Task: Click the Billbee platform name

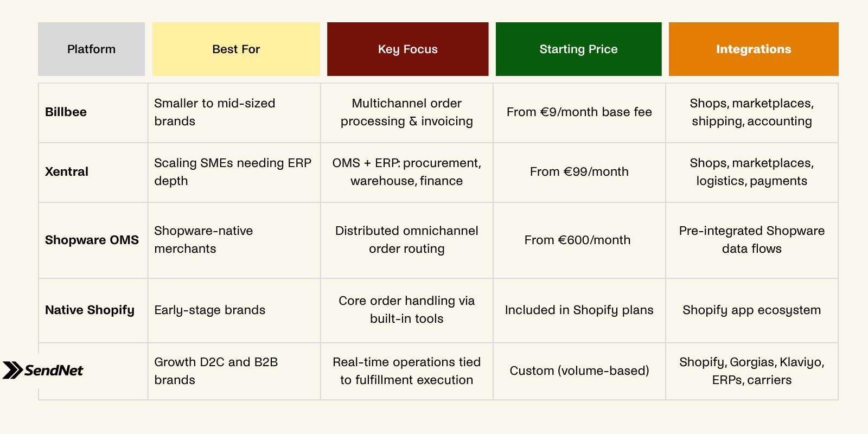Action: point(66,112)
